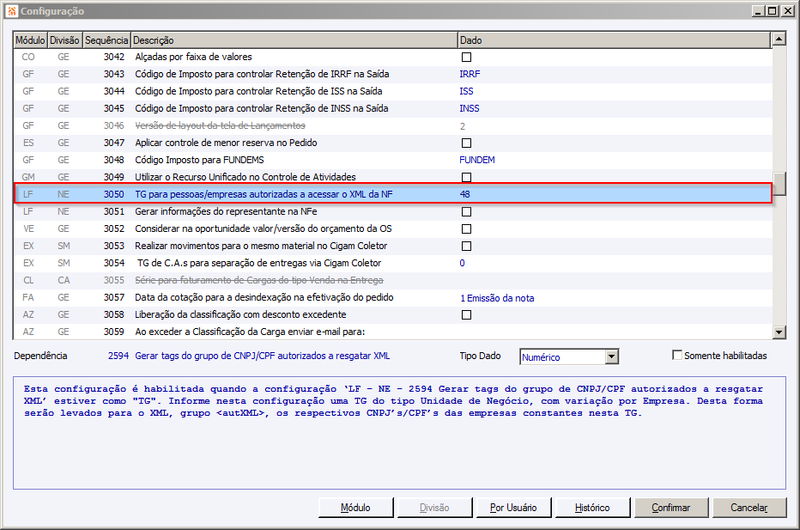This screenshot has width=800, height=530.
Task: Click the list's vertical scrollbar thumb
Action: coord(779,184)
